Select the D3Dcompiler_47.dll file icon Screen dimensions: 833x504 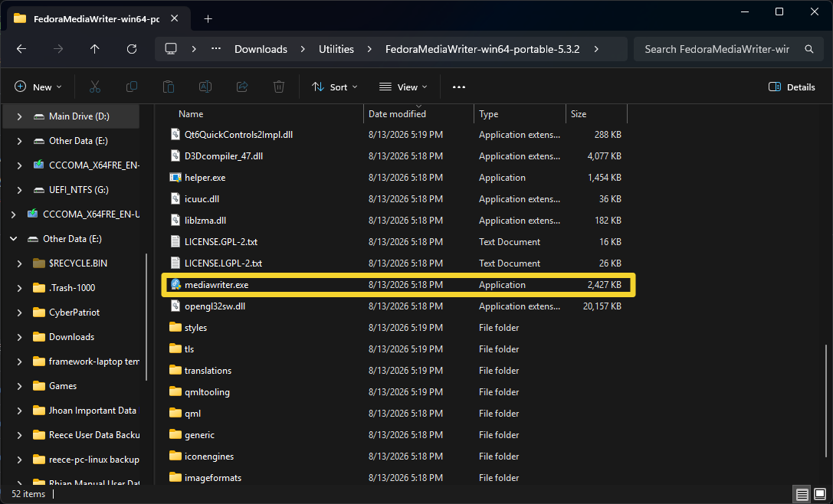coord(175,156)
